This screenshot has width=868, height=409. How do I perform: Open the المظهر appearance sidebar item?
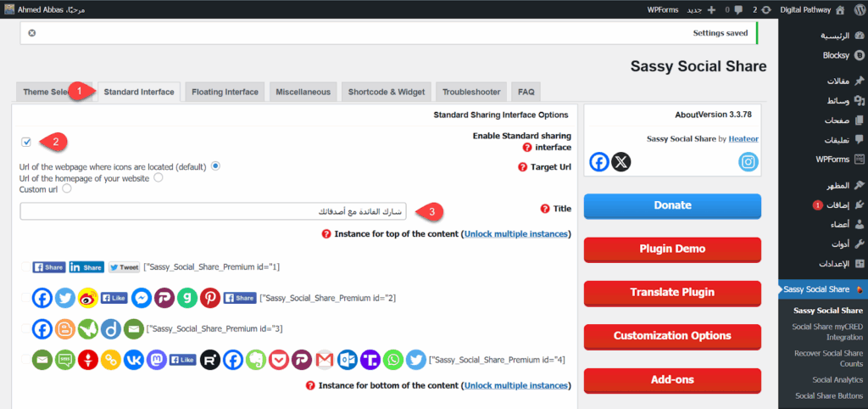coord(844,185)
